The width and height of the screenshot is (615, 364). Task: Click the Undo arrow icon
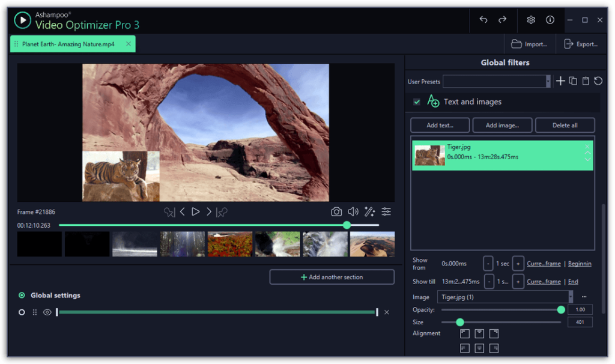(483, 20)
